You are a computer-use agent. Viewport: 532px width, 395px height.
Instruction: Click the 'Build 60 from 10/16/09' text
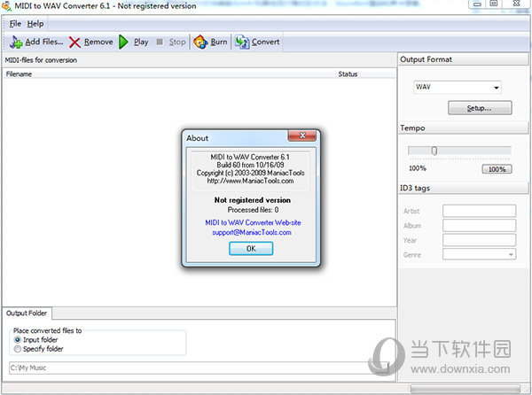(250, 165)
